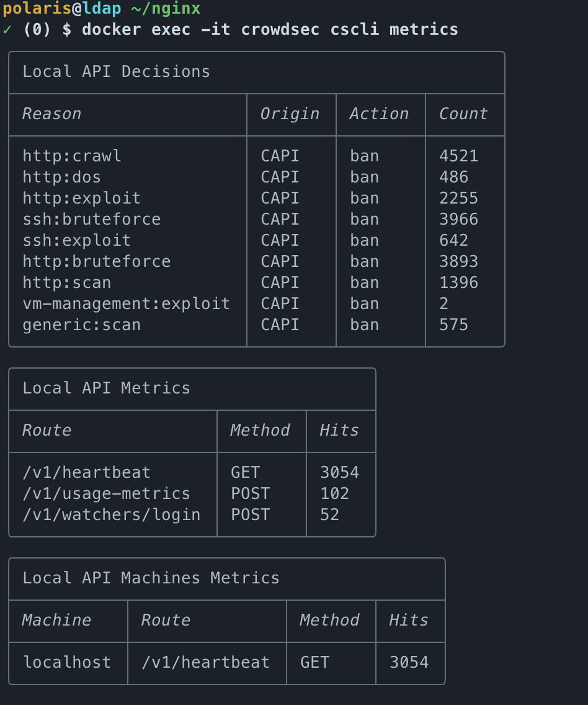Click POST method for /v1/watchers/login
Image resolution: width=588 pixels, height=705 pixels.
250,515
